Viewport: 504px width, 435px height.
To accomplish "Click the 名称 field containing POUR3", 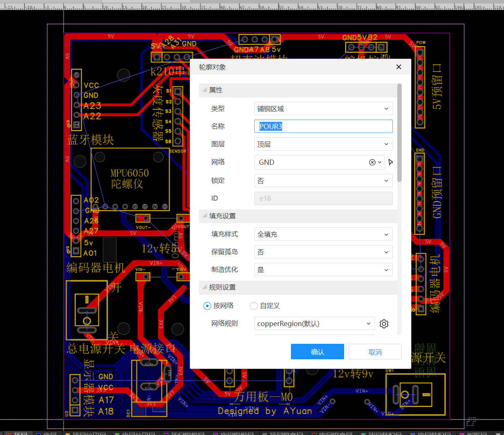I will point(323,126).
